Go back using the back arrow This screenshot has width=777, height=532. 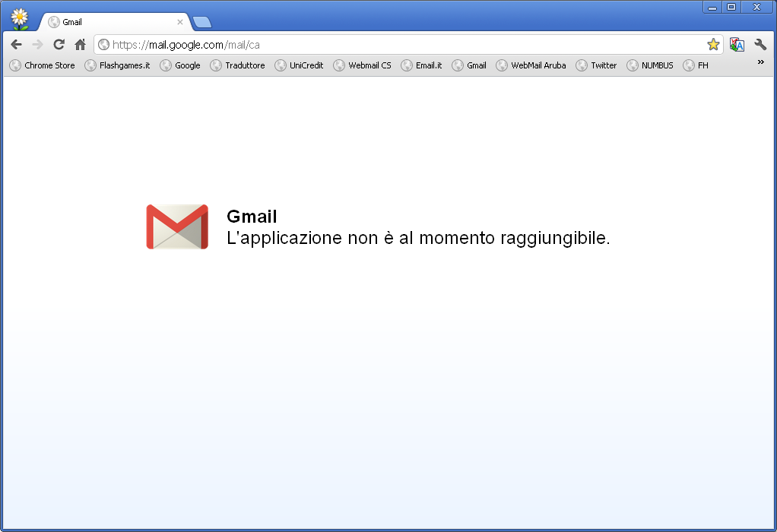(17, 45)
